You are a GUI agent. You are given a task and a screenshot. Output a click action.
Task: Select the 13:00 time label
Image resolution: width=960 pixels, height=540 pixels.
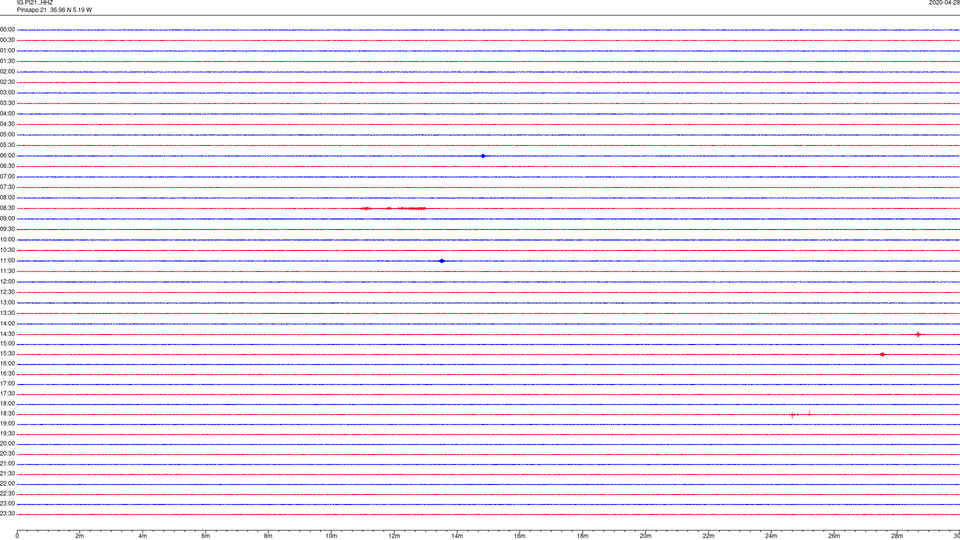pos(7,302)
